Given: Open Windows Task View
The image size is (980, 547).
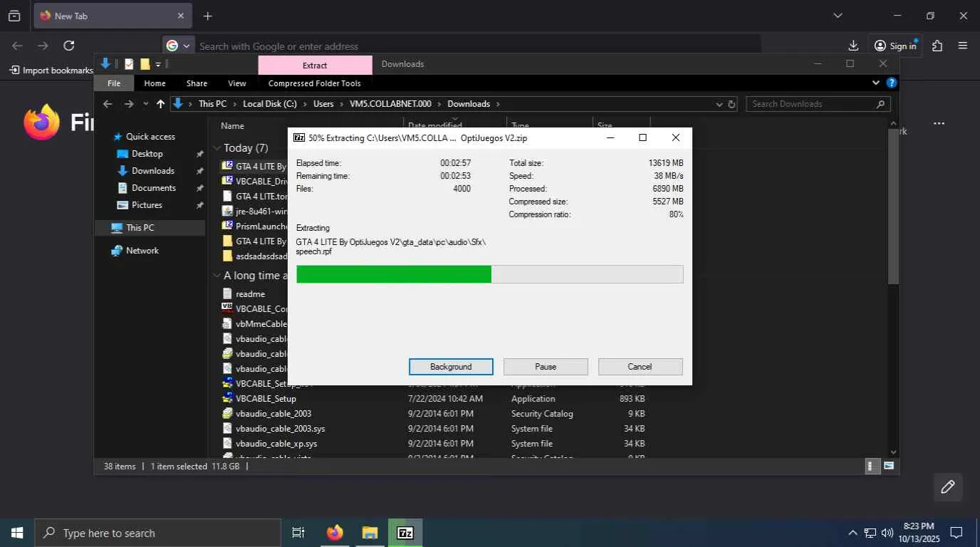Looking at the screenshot, I should [x=298, y=533].
